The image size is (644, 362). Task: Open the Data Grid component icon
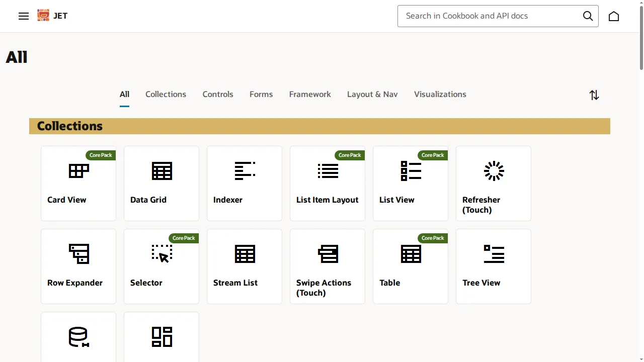pos(162,171)
